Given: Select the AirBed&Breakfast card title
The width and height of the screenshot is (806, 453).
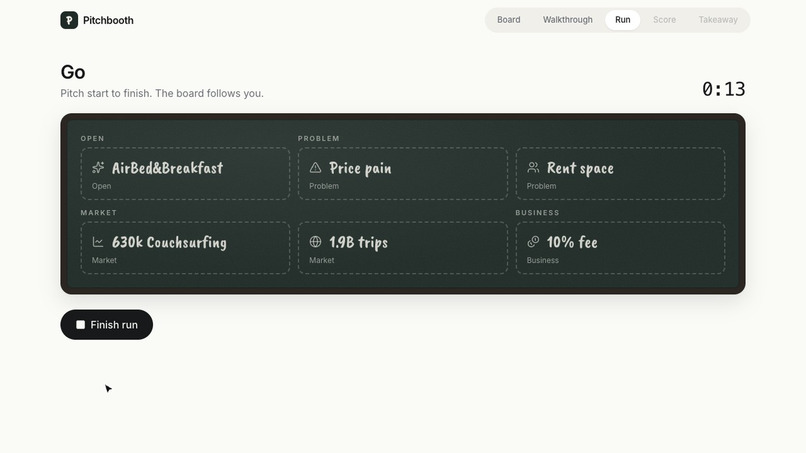Looking at the screenshot, I should coord(168,168).
